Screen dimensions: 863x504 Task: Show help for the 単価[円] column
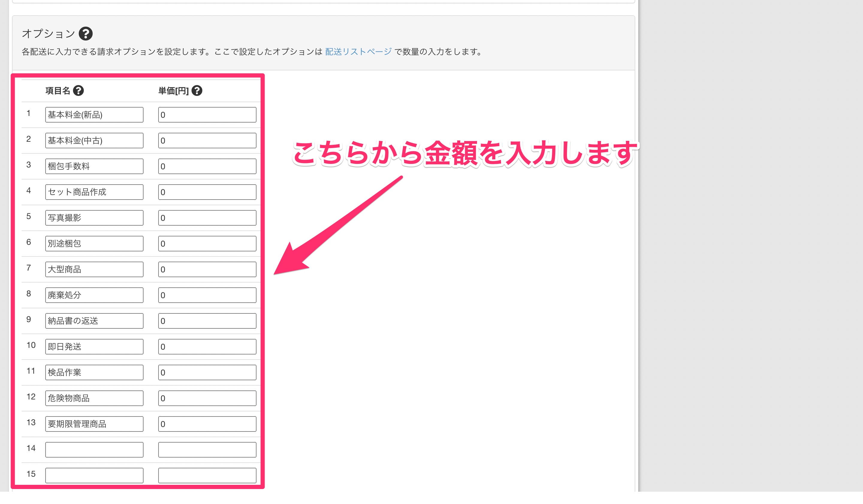point(197,91)
